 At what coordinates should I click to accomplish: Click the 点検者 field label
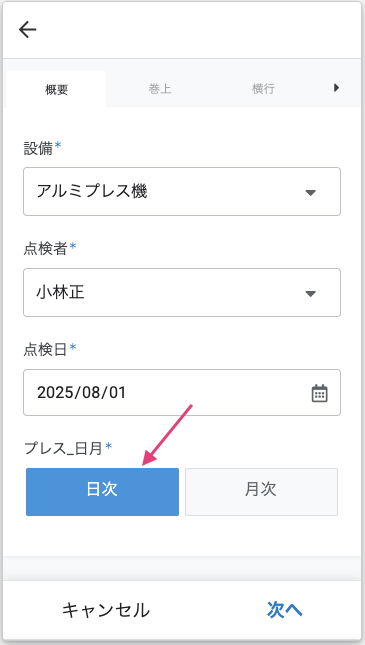pos(45,248)
